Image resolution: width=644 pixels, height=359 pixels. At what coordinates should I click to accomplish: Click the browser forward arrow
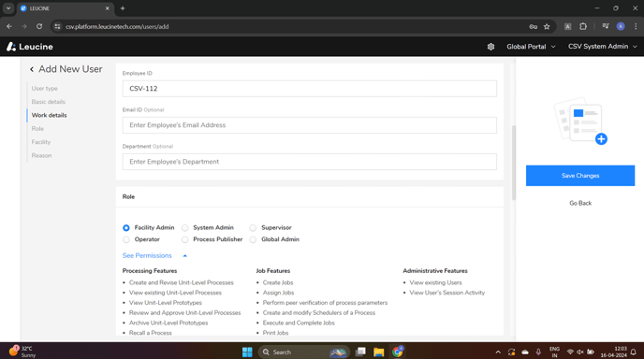[x=24, y=26]
